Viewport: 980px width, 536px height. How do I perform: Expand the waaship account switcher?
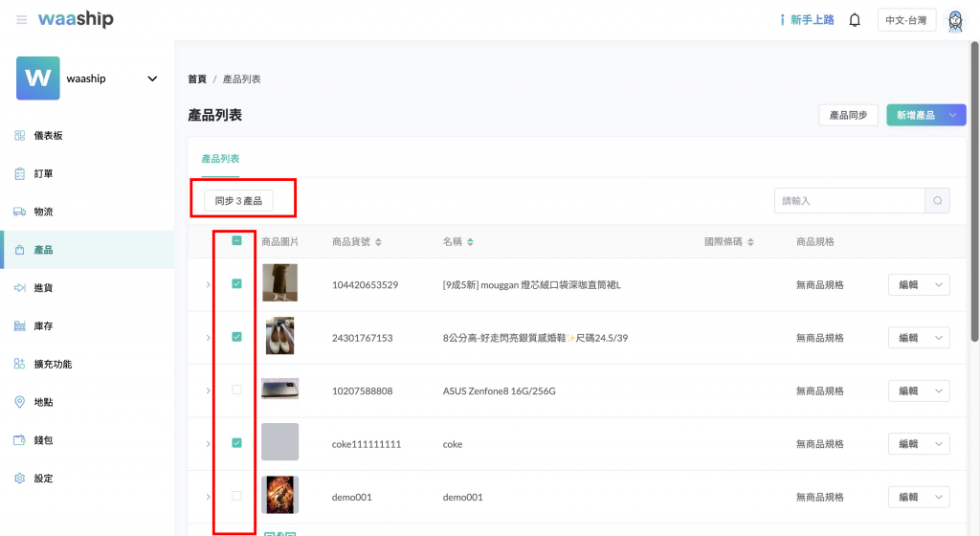[152, 78]
